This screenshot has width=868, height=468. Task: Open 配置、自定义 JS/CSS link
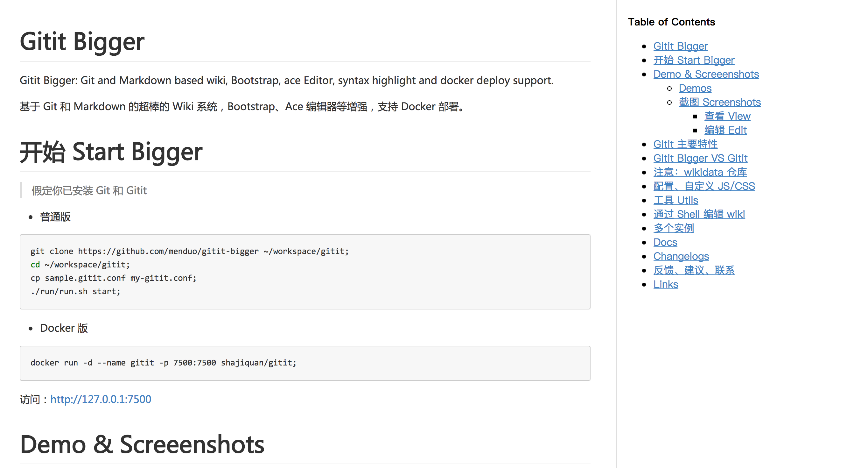(x=703, y=187)
